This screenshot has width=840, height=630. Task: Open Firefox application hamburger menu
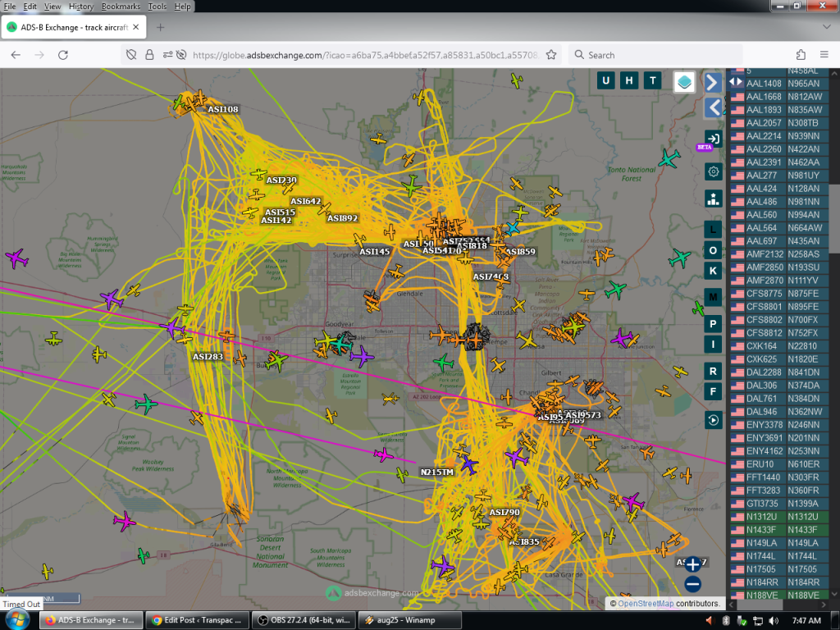(x=824, y=55)
